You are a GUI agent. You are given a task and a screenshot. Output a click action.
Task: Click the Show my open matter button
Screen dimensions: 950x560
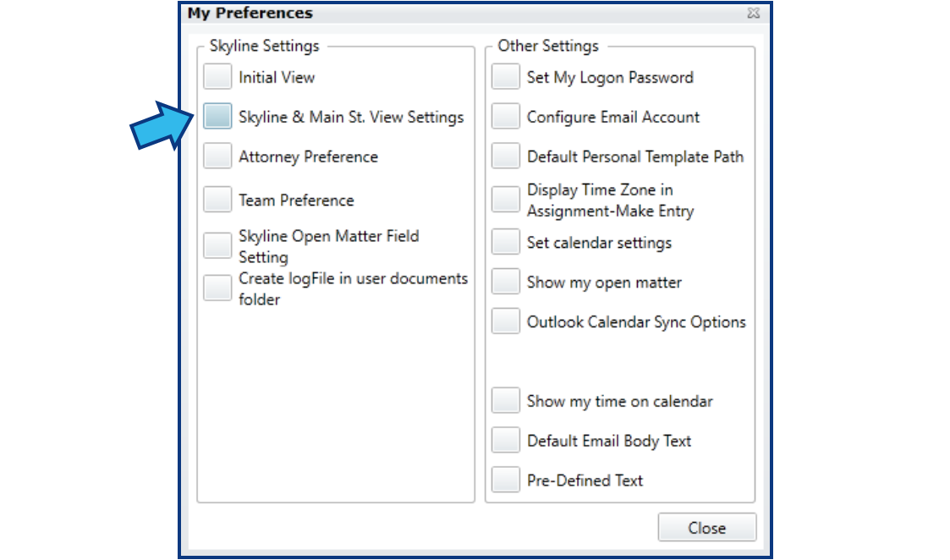coord(506,281)
